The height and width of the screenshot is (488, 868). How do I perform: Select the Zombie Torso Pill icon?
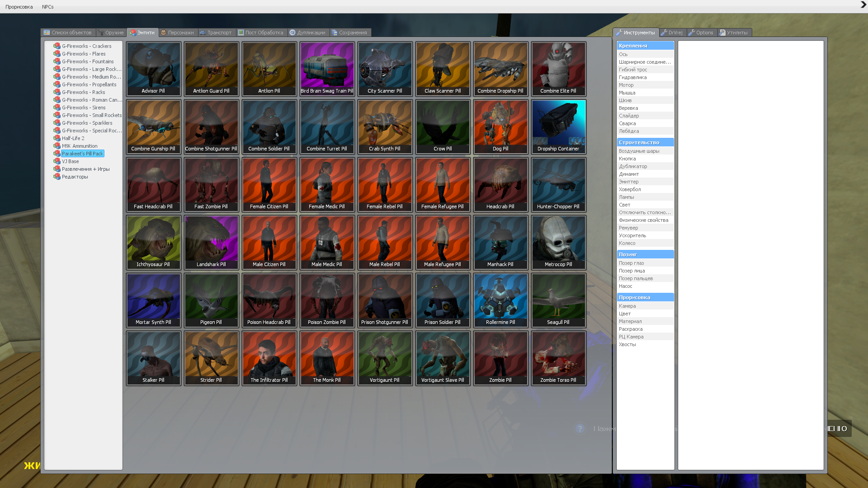(x=559, y=358)
